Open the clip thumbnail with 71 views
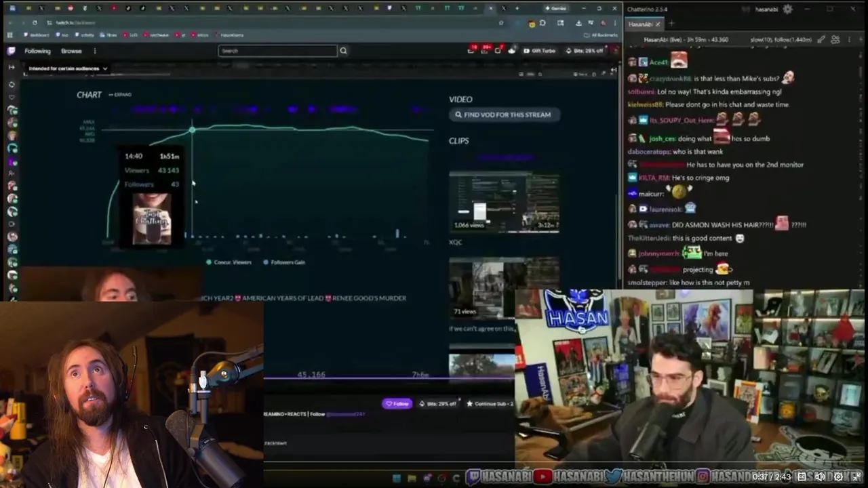868x488 pixels. 504,288
